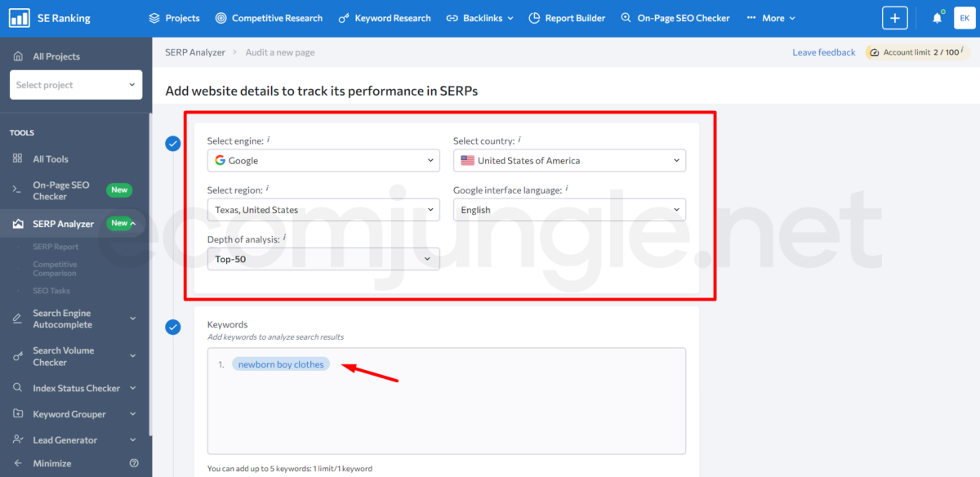This screenshot has width=980, height=477.
Task: Click the first step blue checkmark circle
Action: pos(173,144)
